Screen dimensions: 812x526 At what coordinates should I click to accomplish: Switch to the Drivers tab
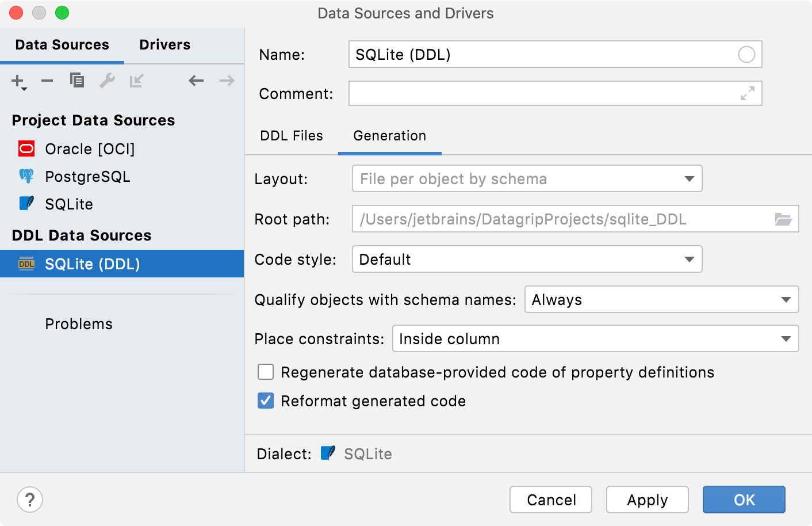coord(164,44)
